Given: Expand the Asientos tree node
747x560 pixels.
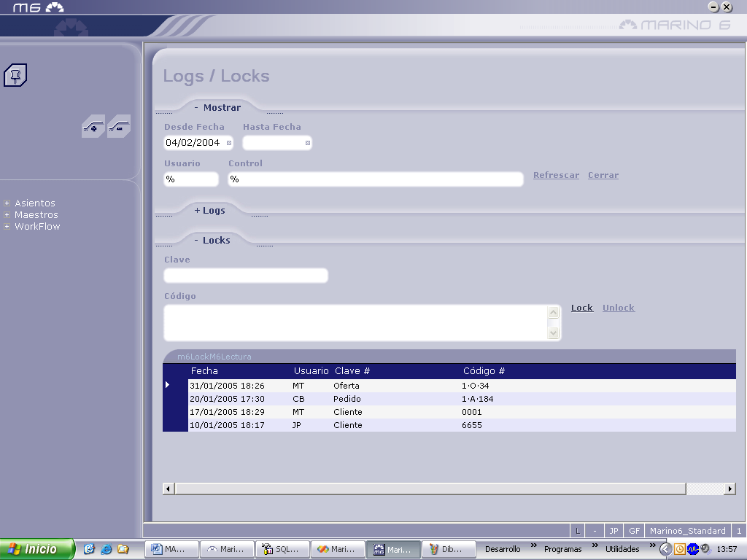Looking at the screenshot, I should [x=7, y=203].
